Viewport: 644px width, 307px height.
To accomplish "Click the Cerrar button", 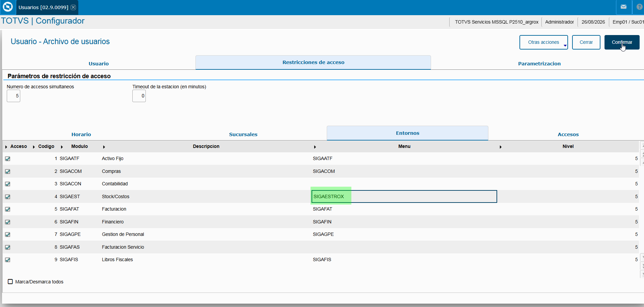I will [x=586, y=42].
